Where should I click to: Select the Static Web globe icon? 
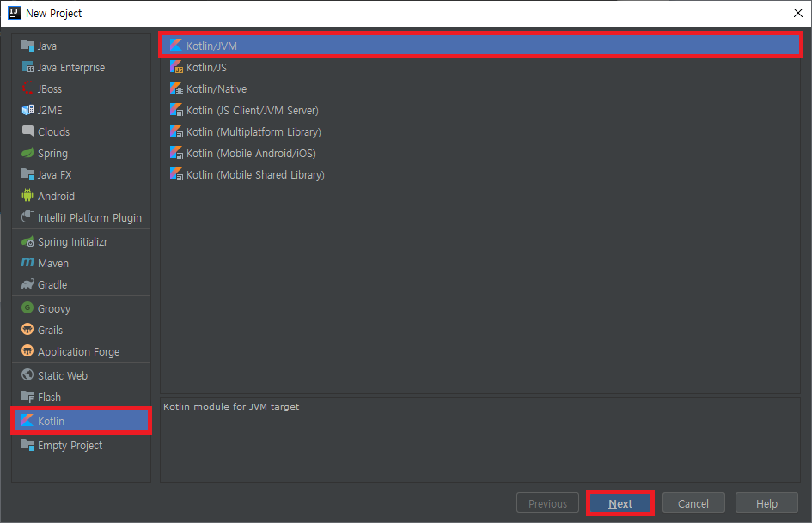(x=27, y=374)
